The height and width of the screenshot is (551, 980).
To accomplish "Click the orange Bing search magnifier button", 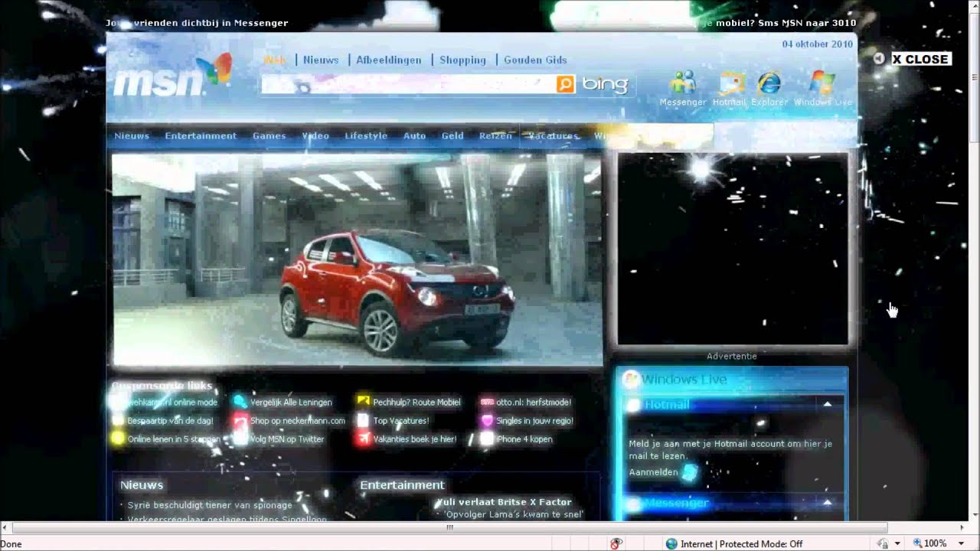I will [565, 84].
